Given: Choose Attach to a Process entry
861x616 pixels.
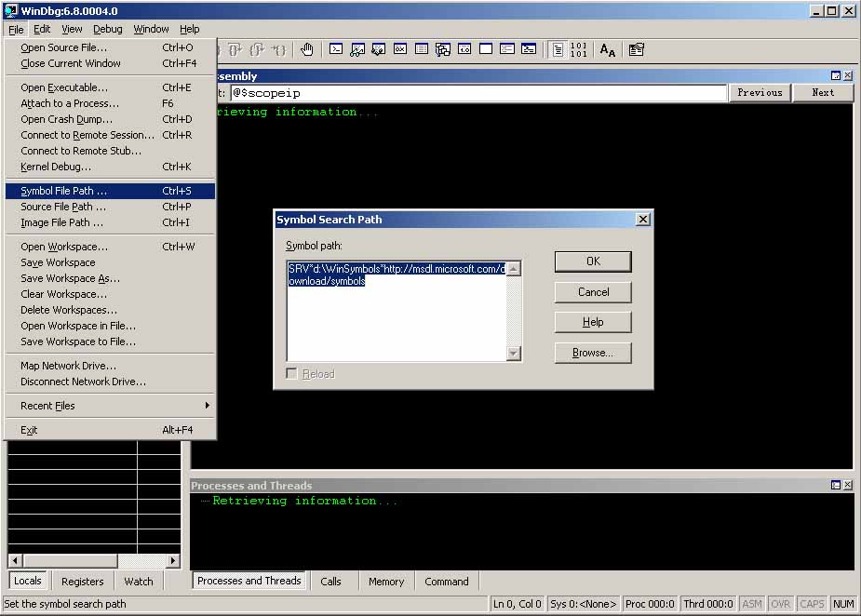Looking at the screenshot, I should click(110, 103).
